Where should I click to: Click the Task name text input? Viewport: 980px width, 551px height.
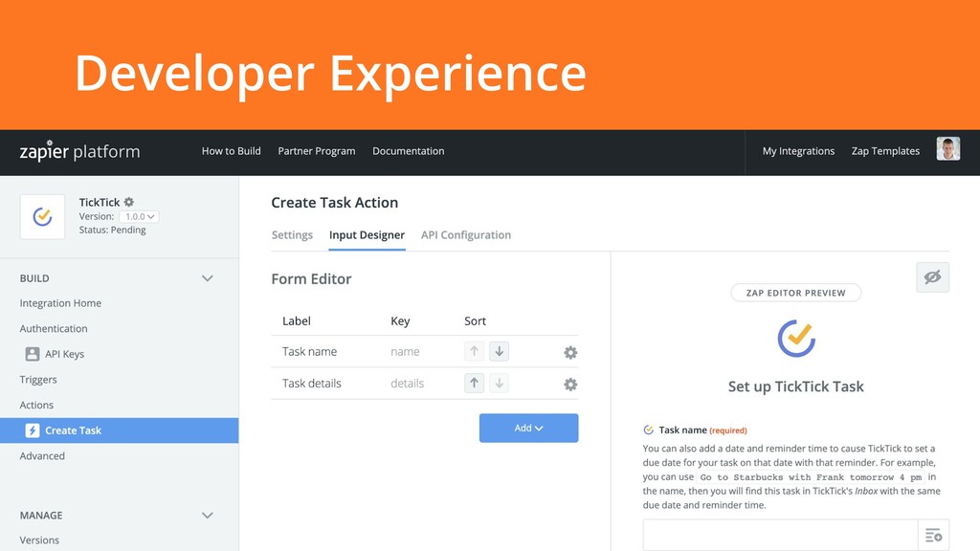tap(780, 536)
